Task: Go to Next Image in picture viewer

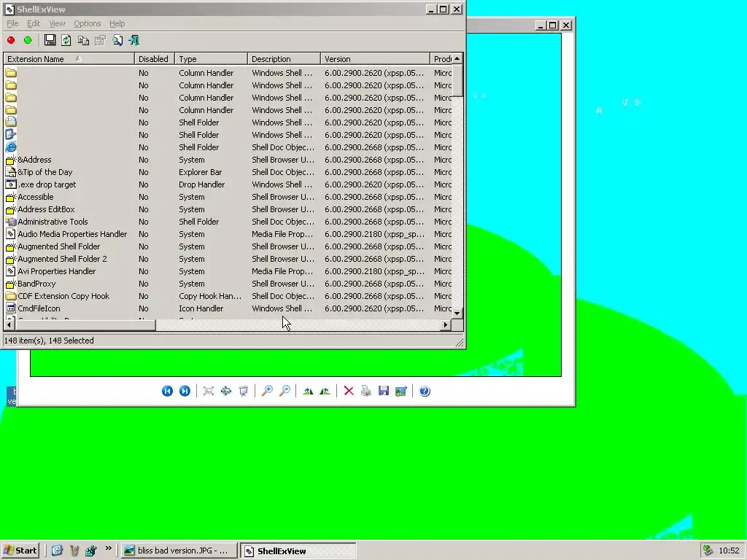Action: [x=185, y=391]
